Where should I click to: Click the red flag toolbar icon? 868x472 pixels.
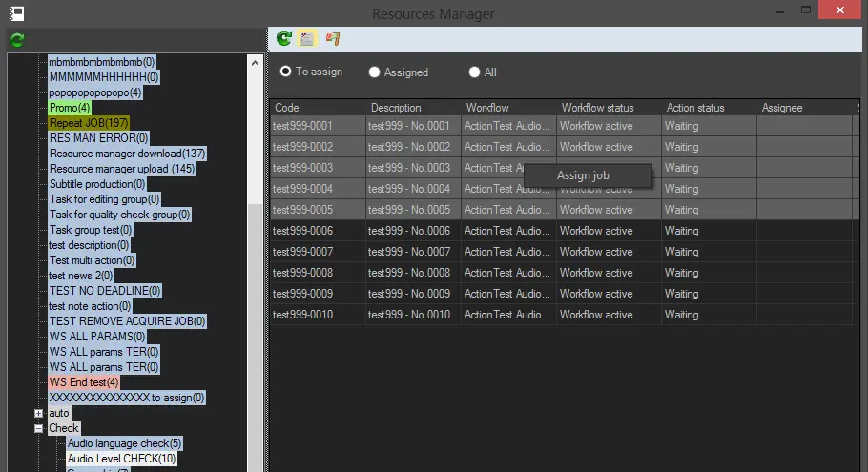pyautogui.click(x=332, y=39)
